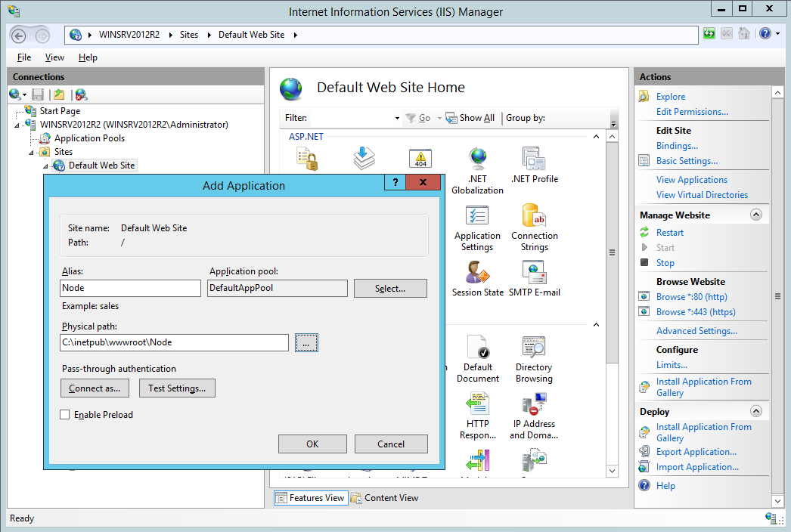Image resolution: width=791 pixels, height=532 pixels.
Task: Open the IP Address and Domain icon
Action: 534,416
